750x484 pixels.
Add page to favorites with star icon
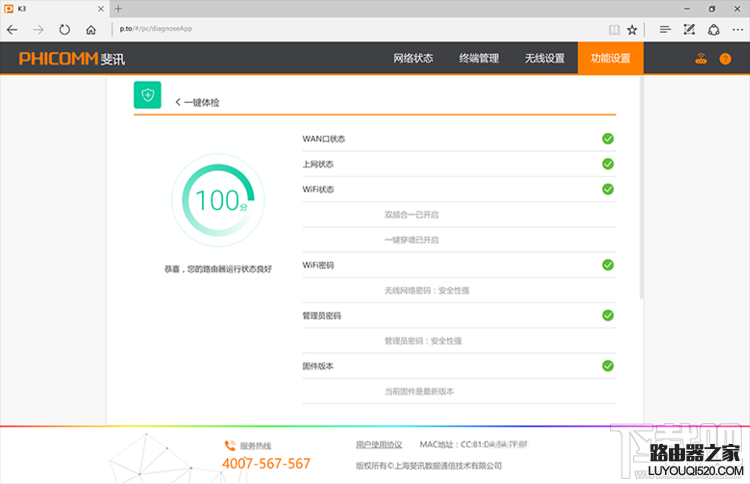click(632, 30)
